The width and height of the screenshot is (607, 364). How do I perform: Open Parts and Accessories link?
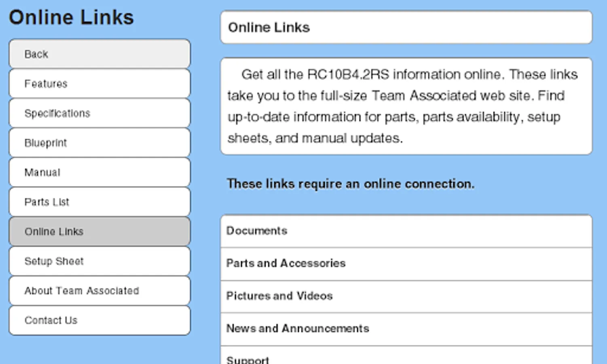point(406,264)
